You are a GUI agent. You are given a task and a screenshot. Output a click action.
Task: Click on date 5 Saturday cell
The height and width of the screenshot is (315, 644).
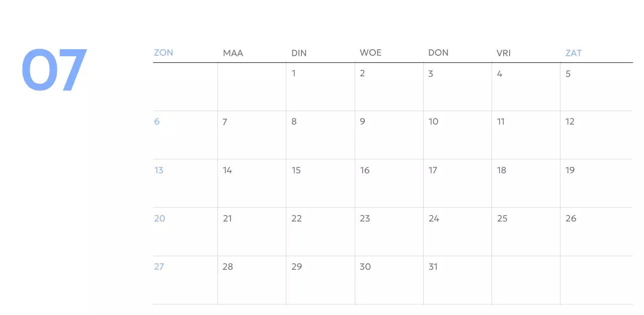pyautogui.click(x=568, y=74)
